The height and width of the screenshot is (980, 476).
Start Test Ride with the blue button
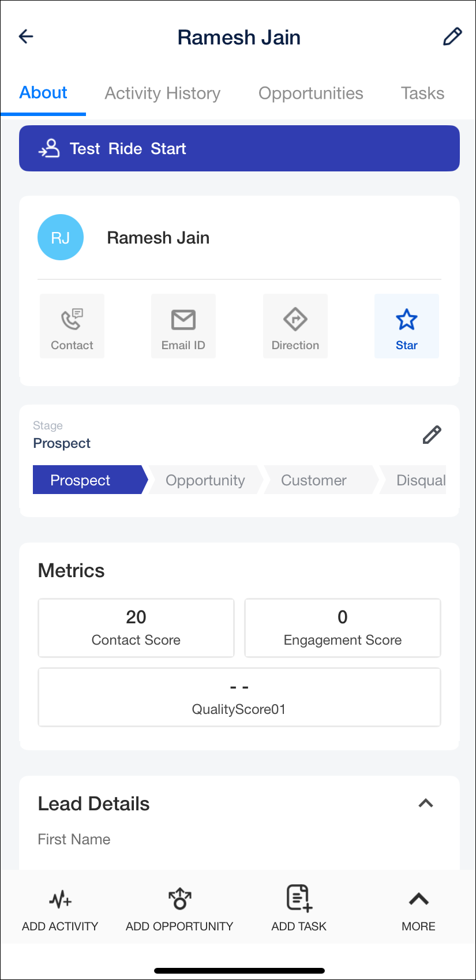(x=239, y=148)
